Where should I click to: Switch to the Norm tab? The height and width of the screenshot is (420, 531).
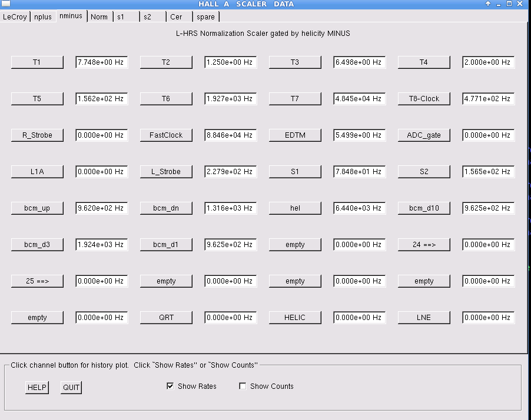pyautogui.click(x=99, y=17)
